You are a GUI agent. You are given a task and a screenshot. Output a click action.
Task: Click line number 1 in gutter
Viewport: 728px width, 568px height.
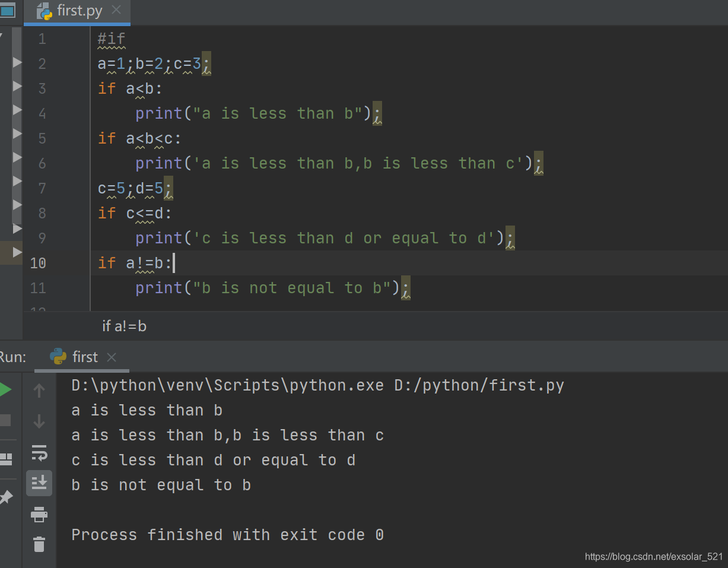(x=42, y=39)
